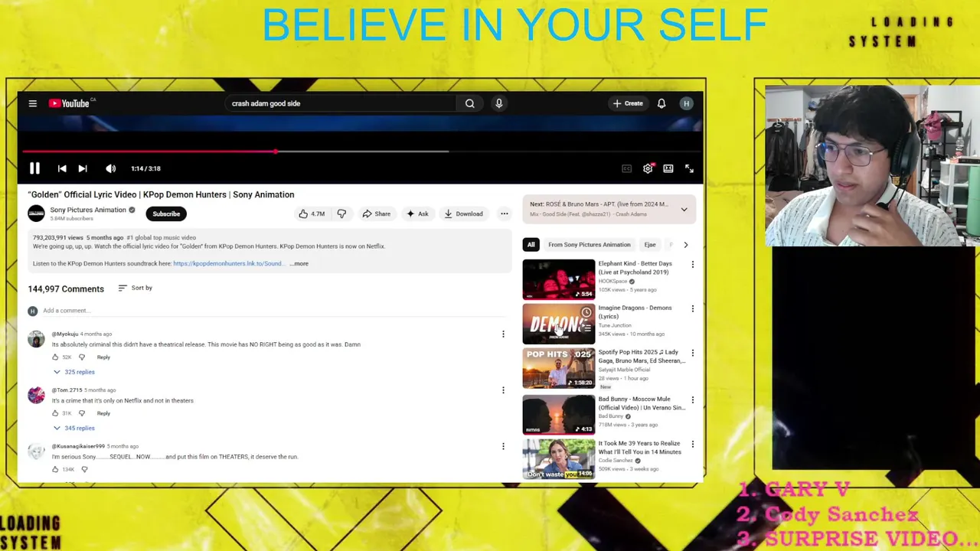The width and height of the screenshot is (980, 551).
Task: Open options for Spotify Pop Hits video
Action: pyautogui.click(x=693, y=354)
